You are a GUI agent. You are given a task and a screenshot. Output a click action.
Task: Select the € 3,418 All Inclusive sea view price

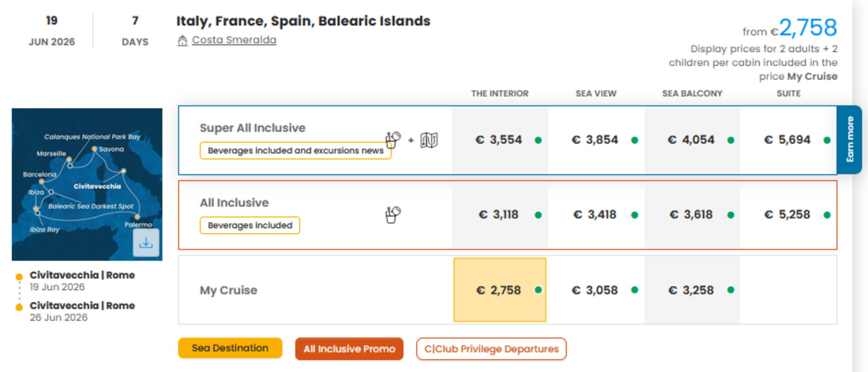pos(595,215)
